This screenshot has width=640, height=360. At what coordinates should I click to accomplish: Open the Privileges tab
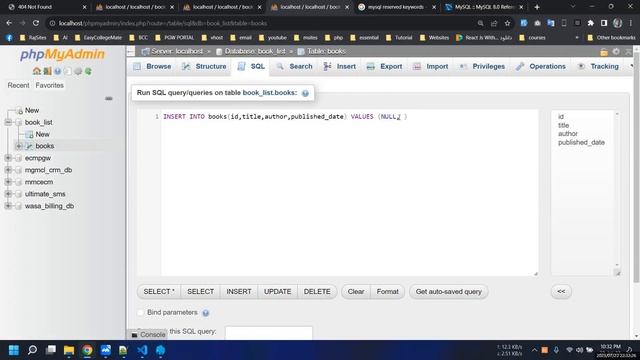coord(482,67)
